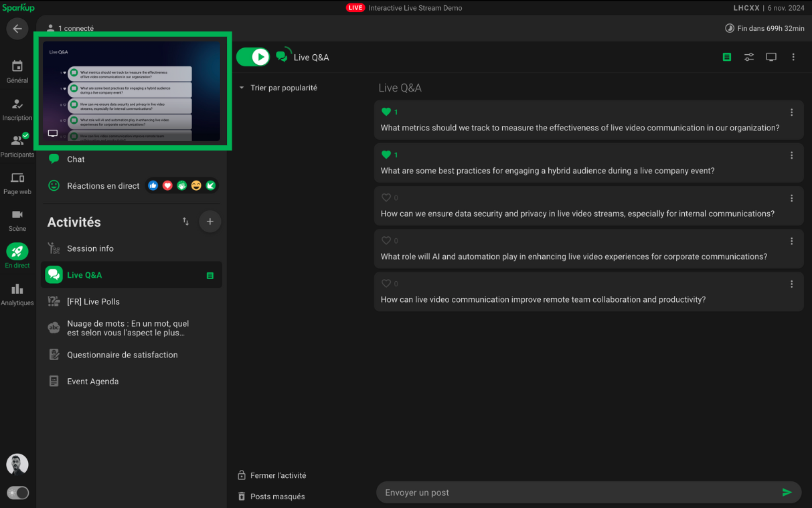Click the Envoyer un post input field
Screen dimensions: 812x508
click(x=576, y=493)
